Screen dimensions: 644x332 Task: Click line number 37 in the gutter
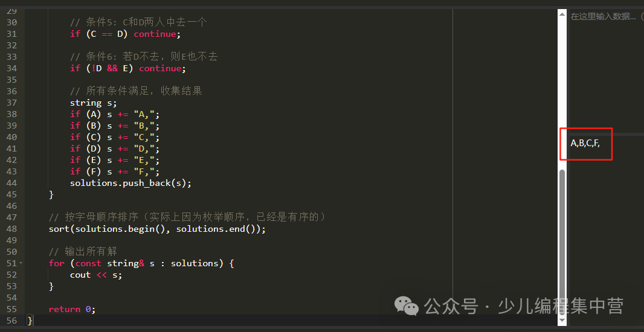(12, 103)
